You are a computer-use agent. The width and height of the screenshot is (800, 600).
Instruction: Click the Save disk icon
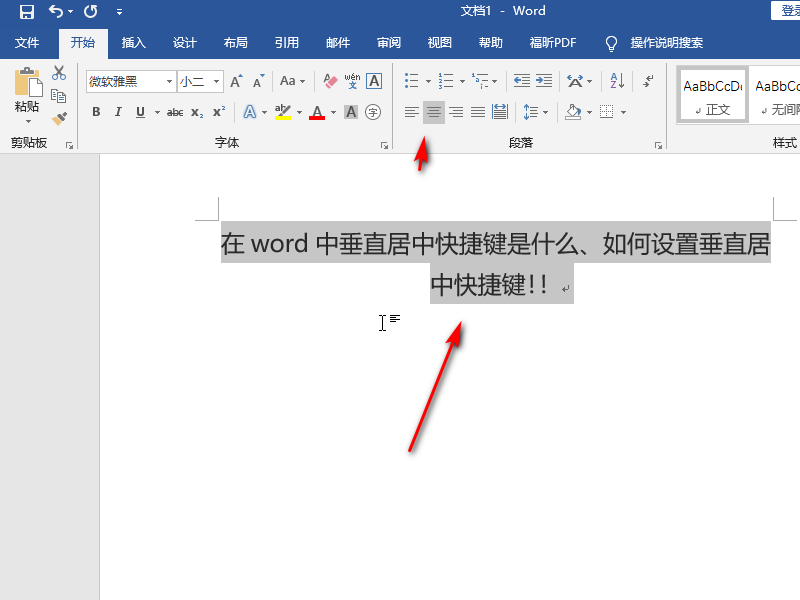[x=27, y=11]
